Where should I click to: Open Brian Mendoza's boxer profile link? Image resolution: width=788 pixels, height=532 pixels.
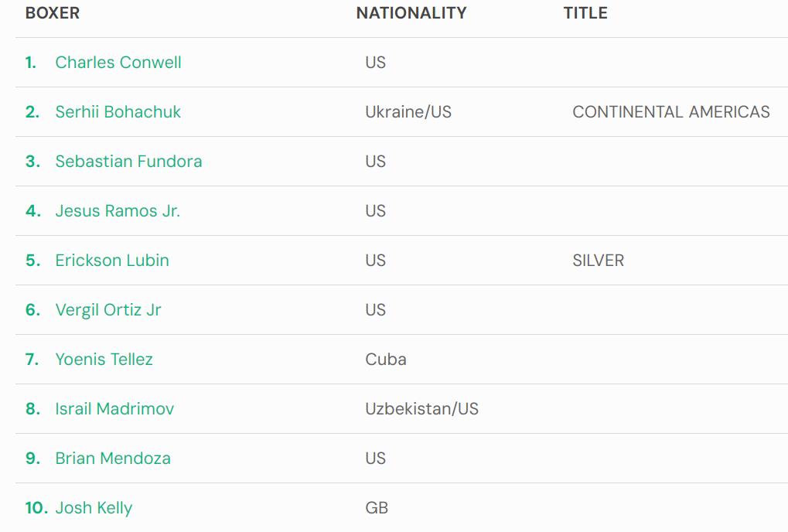113,458
